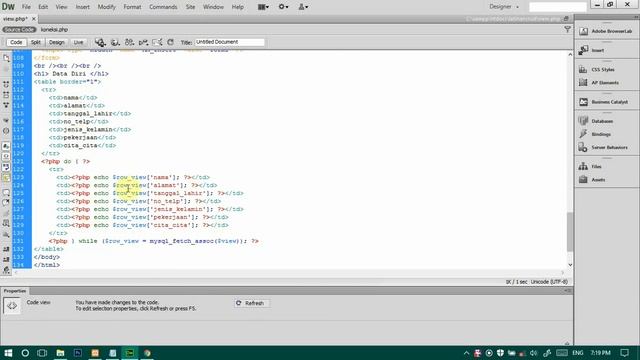Image resolution: width=640 pixels, height=360 pixels.
Task: Click the refresh design view icon beside Title
Action: pyautogui.click(x=171, y=42)
